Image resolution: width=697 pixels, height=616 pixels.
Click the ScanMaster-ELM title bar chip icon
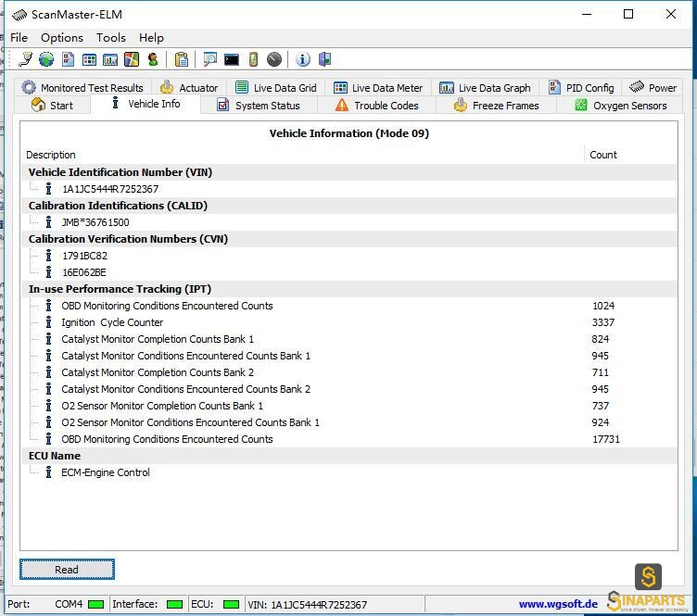[x=19, y=16]
